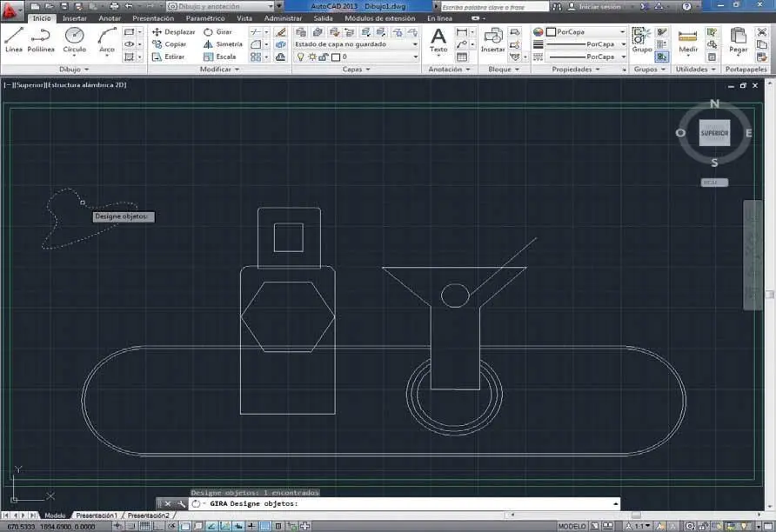The image size is (776, 532).
Task: Select the Línea drawing tool
Action: pos(14,40)
